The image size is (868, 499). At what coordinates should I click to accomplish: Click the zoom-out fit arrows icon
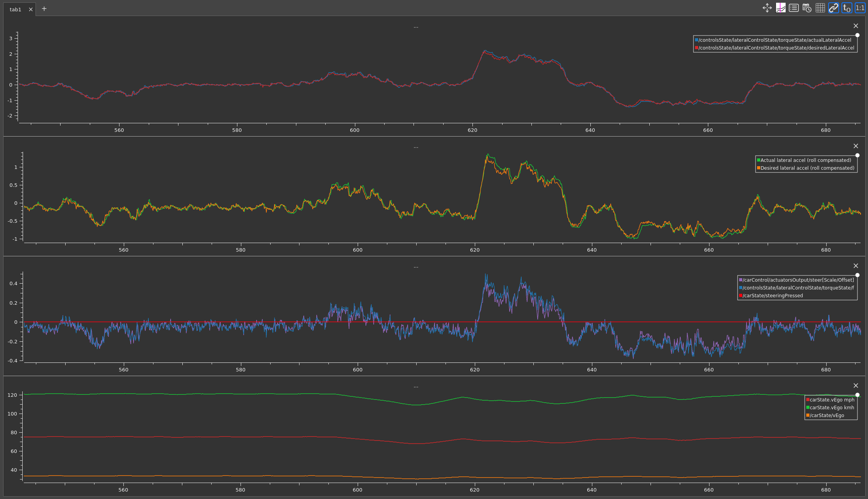tap(767, 8)
